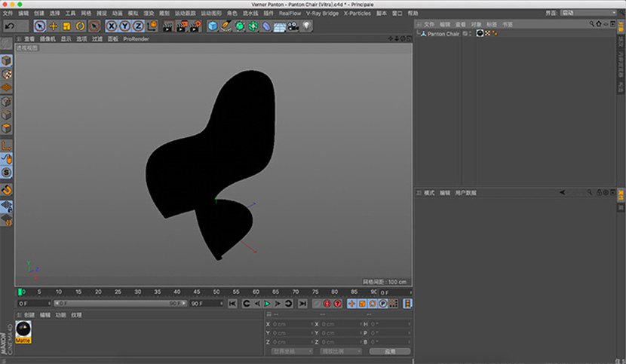Toggle Enable Snap magnet icon

[x=6, y=190]
